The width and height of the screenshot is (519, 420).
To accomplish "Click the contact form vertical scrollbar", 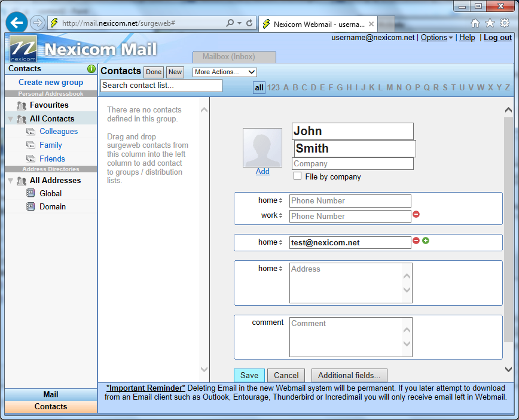I will 508,230.
